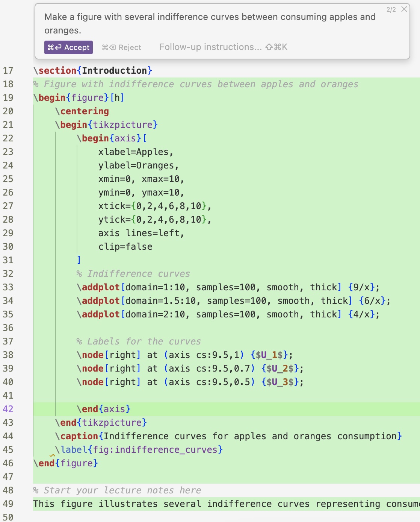Click ylabel=Oranges option
Image resolution: width=420 pixels, height=522 pixels.
coord(138,165)
